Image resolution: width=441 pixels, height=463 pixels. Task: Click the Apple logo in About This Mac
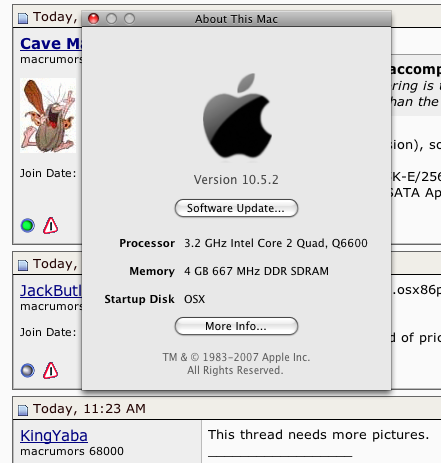[x=237, y=115]
